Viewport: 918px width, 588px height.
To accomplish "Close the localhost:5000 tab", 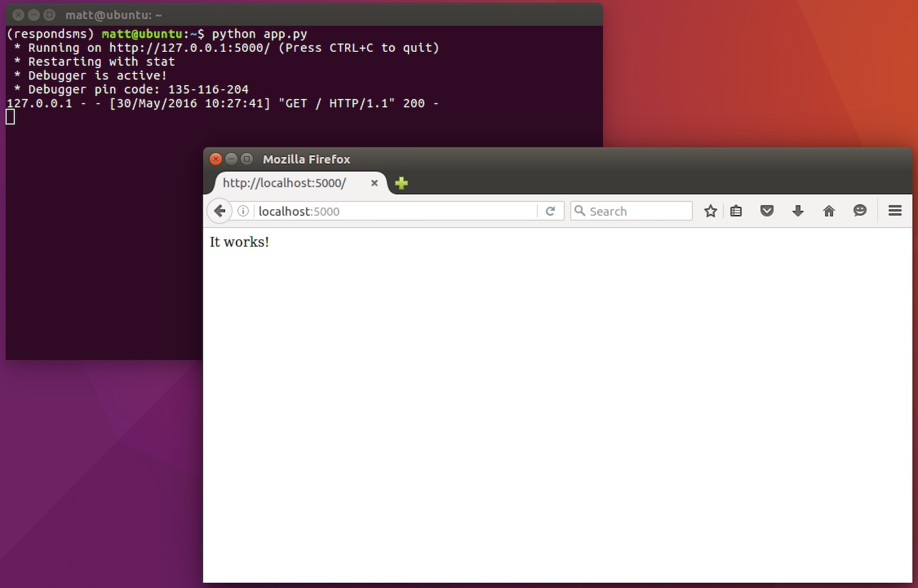I will point(374,183).
